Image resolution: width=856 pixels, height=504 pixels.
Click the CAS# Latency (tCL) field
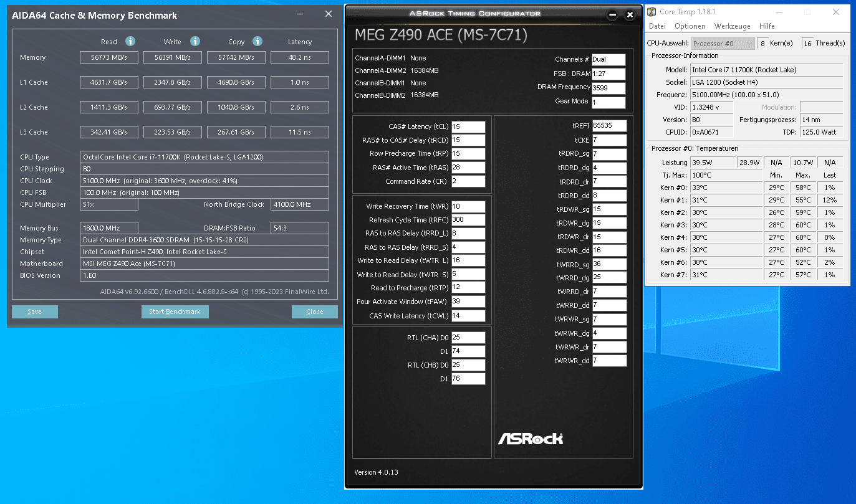point(468,126)
